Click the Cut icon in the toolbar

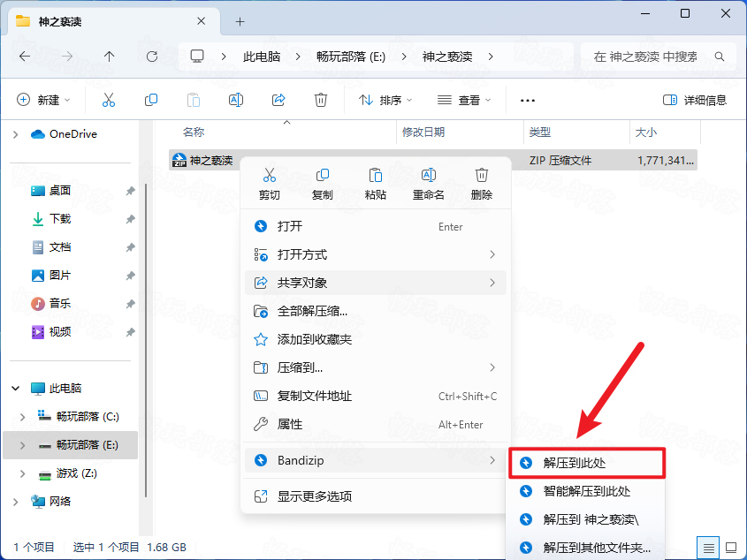[109, 100]
